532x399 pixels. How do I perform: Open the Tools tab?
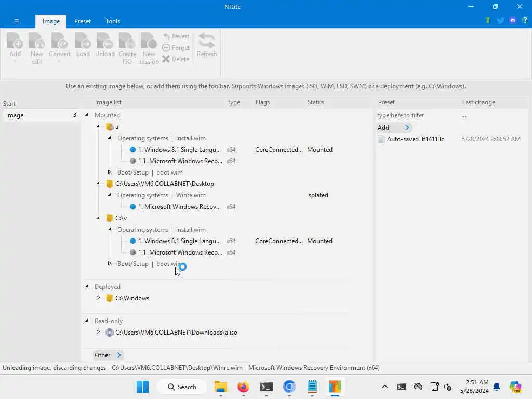coord(113,21)
